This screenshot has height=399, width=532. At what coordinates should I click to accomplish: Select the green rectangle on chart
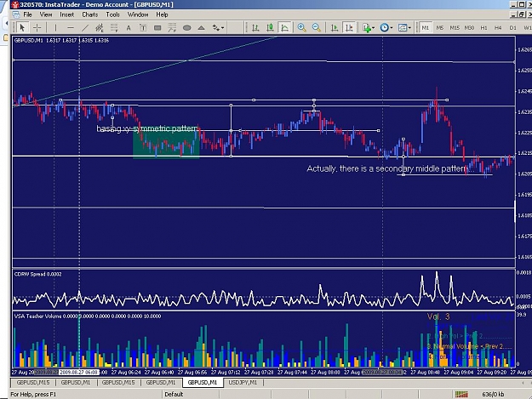pyautogui.click(x=166, y=145)
